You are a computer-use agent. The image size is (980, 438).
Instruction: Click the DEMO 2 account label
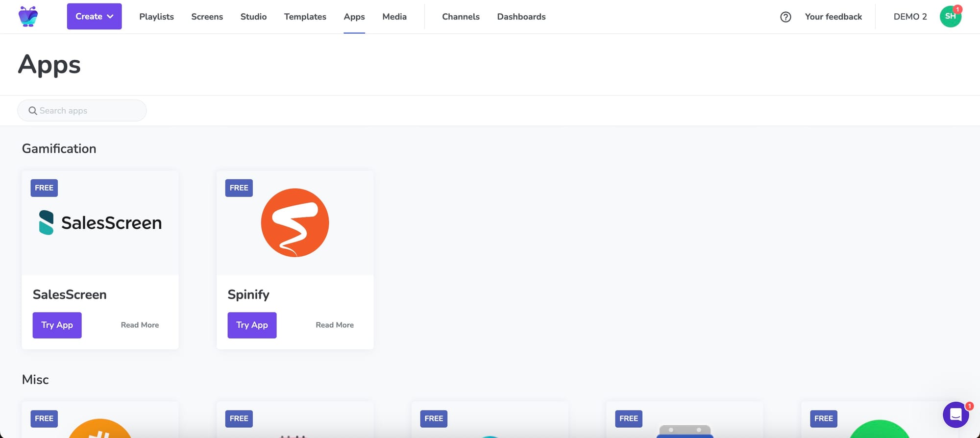pos(910,17)
